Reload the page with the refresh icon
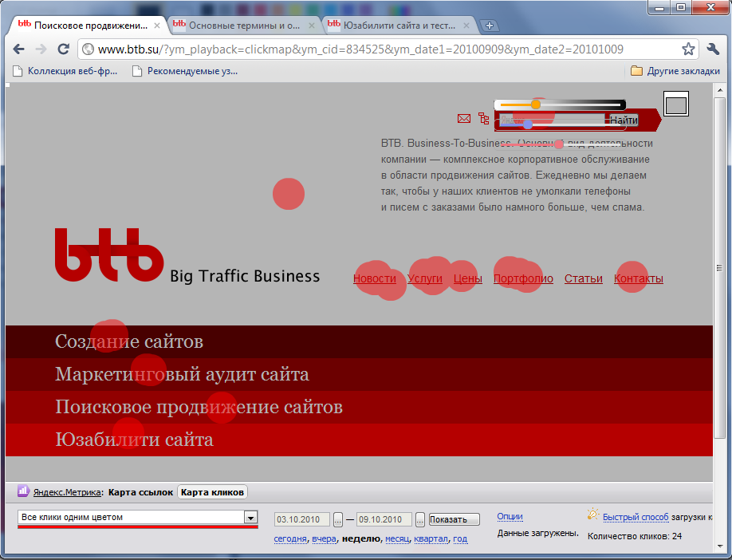The width and height of the screenshot is (732, 560). click(x=64, y=49)
